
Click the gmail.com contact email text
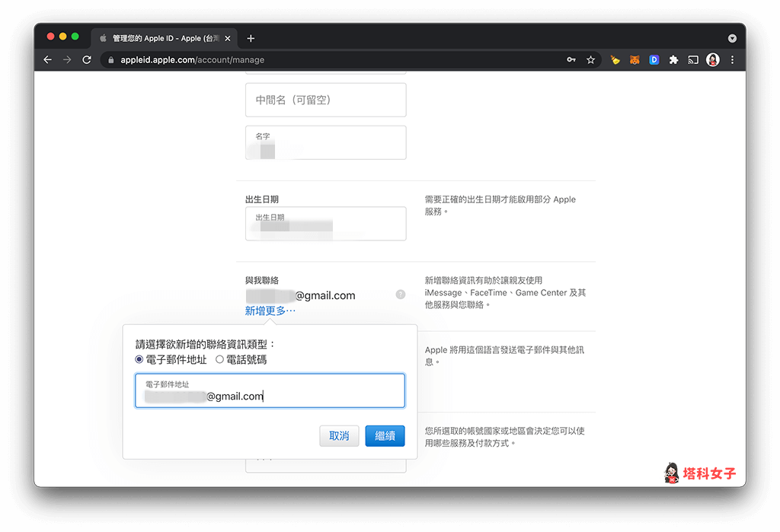tap(325, 295)
